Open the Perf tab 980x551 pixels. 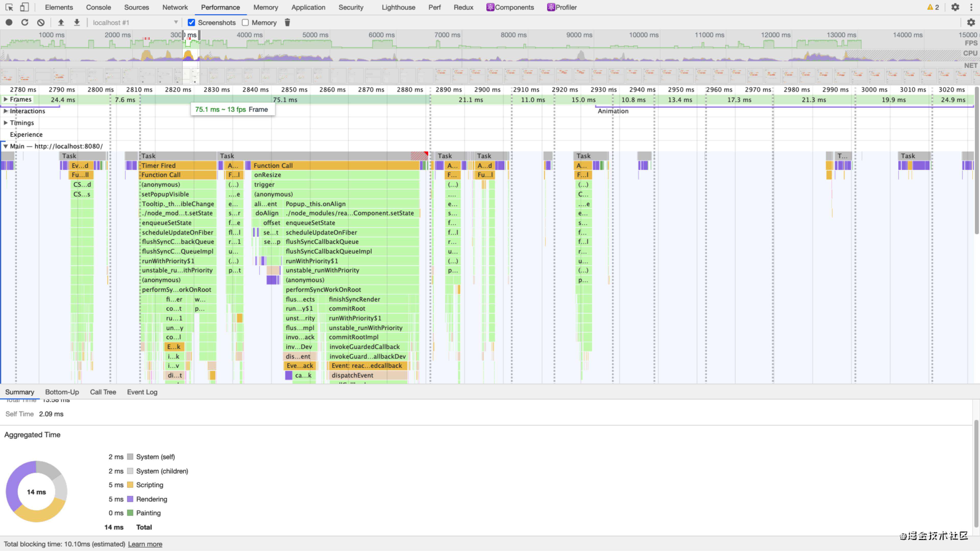[x=434, y=7]
